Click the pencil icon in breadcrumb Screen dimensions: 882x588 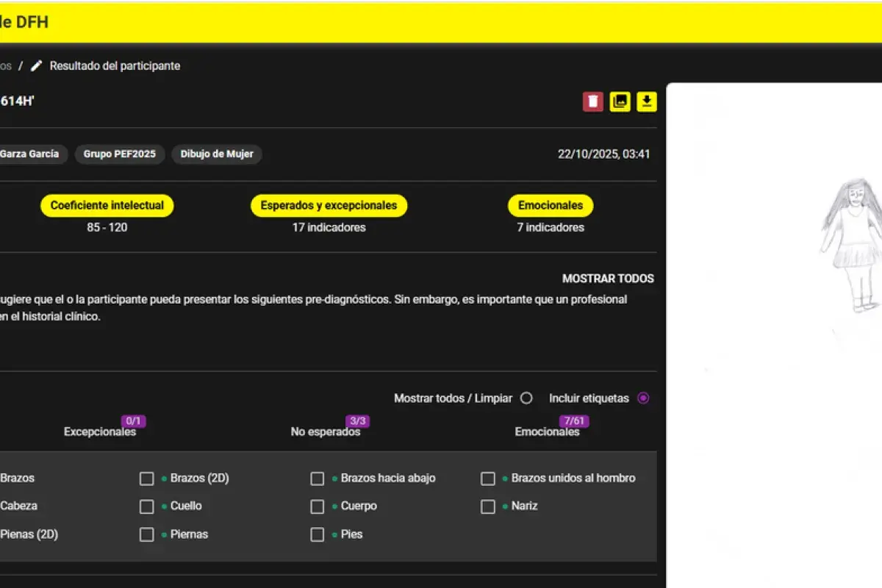coord(37,66)
